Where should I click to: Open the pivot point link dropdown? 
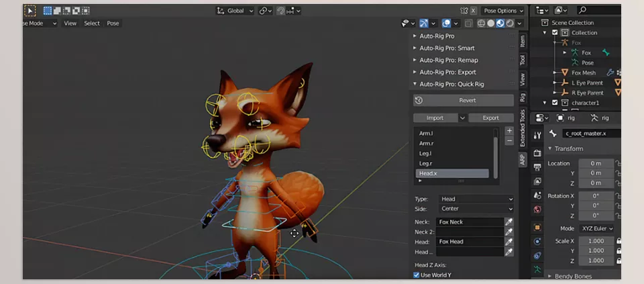point(266,11)
